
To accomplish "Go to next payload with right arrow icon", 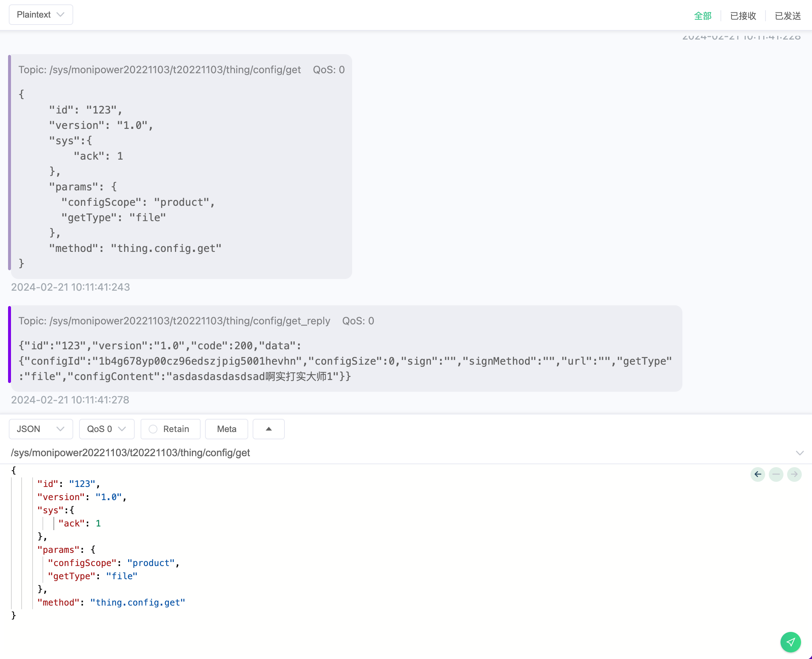I will point(794,474).
